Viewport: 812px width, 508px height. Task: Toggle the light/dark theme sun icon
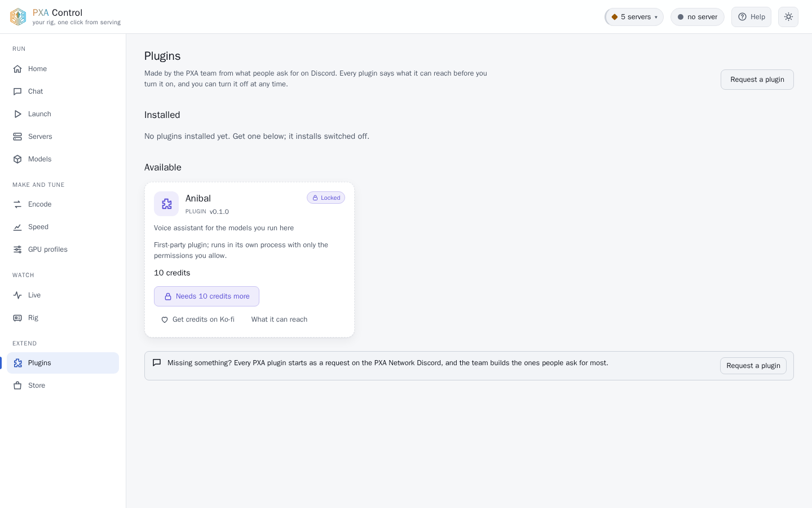click(x=788, y=17)
